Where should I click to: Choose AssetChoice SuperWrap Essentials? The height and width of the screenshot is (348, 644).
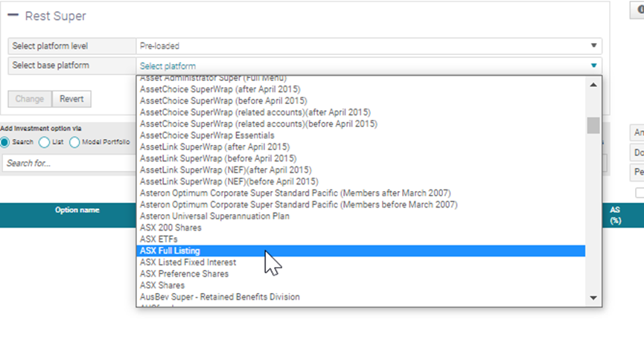[x=360, y=135]
